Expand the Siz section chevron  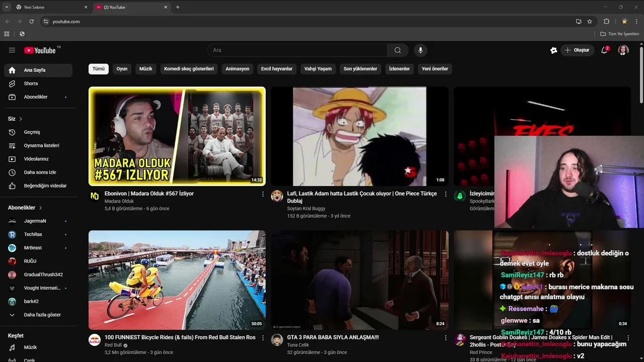click(21, 119)
